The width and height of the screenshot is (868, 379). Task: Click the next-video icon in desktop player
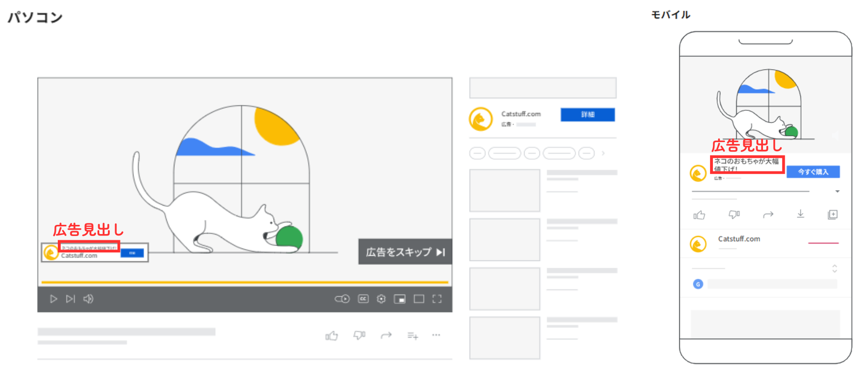70,299
